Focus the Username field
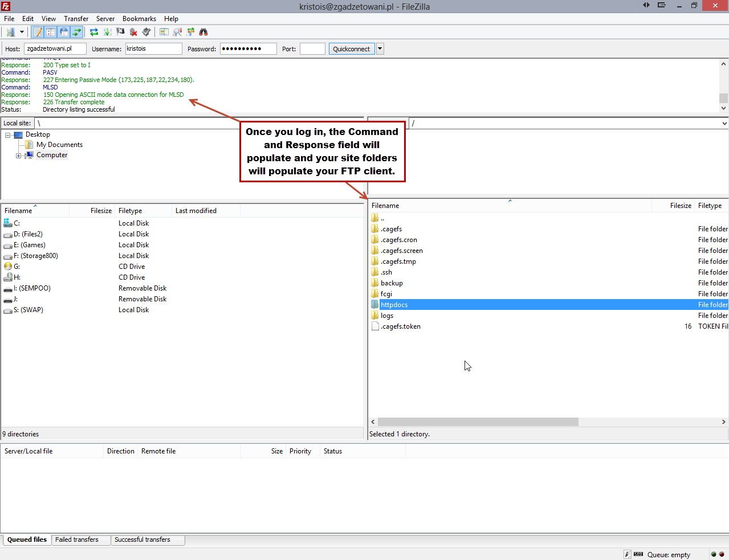729x560 pixels. tap(153, 49)
